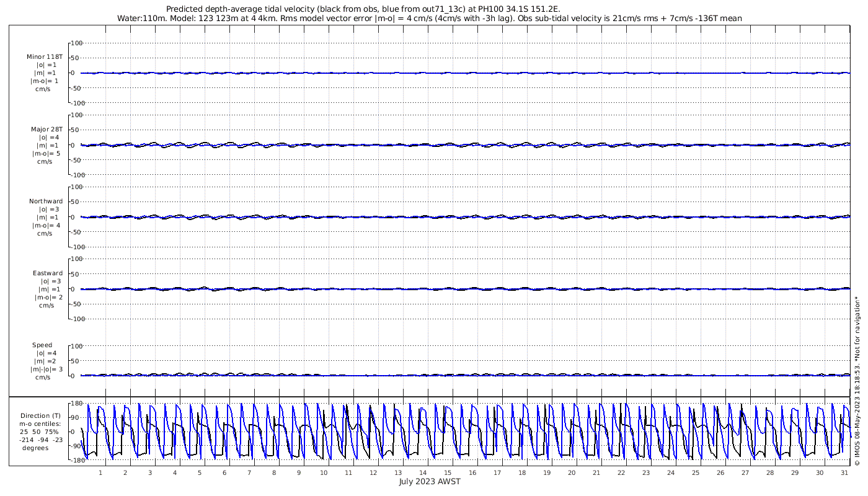Click the day 5 label on date axis

tap(200, 472)
